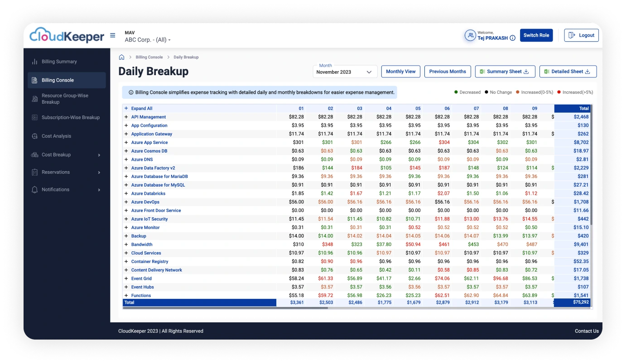The width and height of the screenshot is (626, 364).
Task: Expand the Azure Data Factory v2 row
Action: tap(126, 168)
